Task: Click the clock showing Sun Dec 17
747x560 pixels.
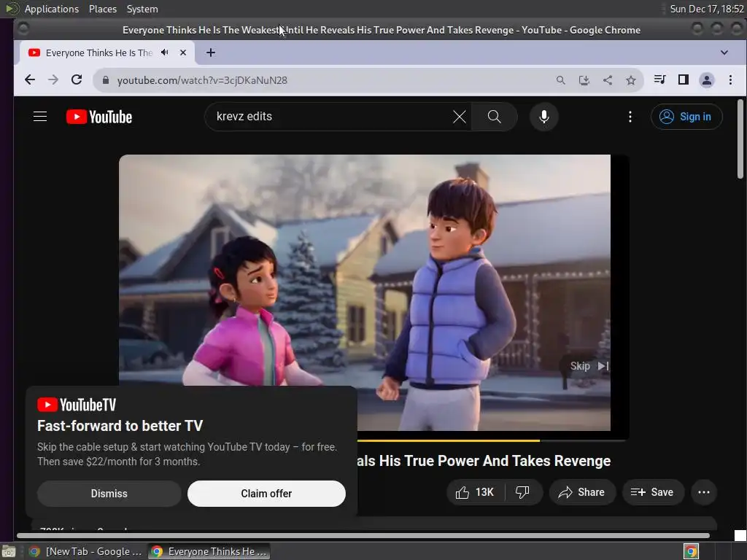Action: click(707, 9)
